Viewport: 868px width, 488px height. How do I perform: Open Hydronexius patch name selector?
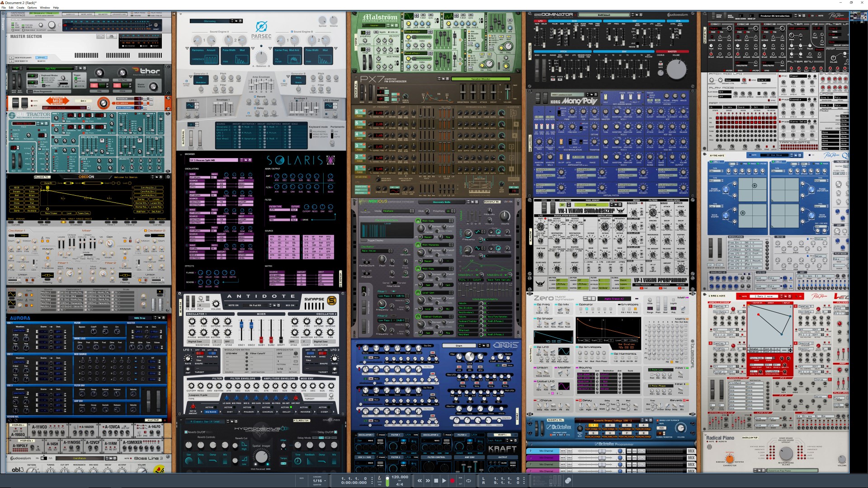205,422
